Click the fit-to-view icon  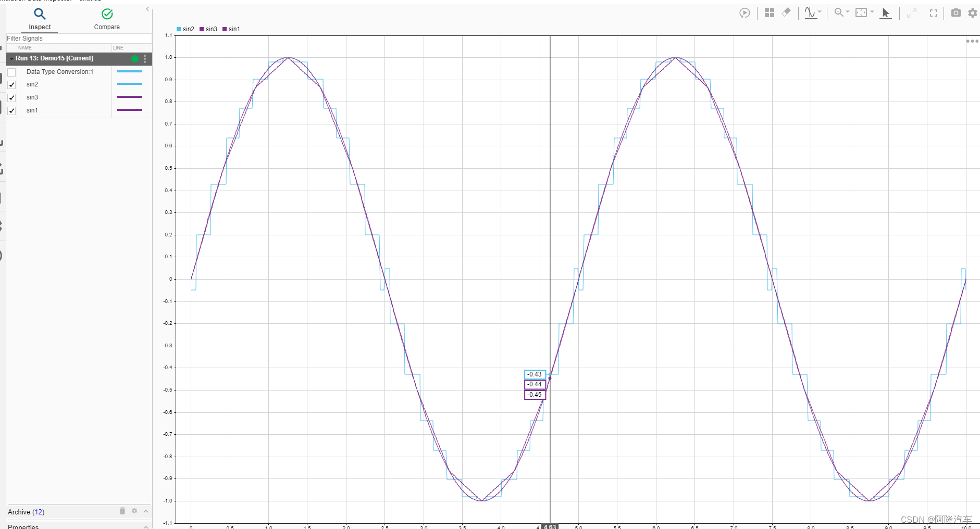coord(861,12)
